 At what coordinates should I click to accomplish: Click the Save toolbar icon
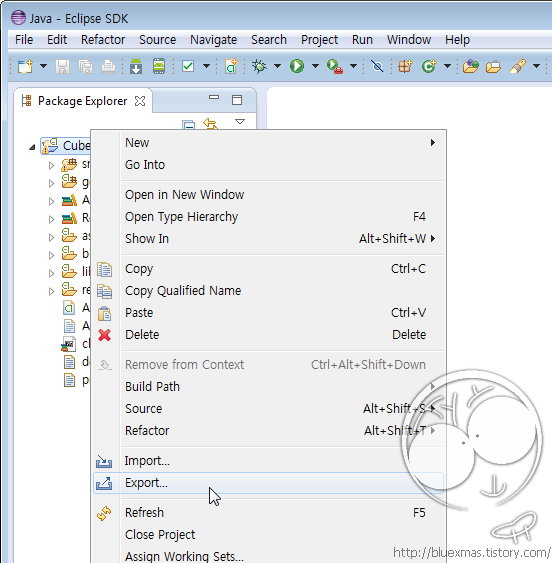62,66
